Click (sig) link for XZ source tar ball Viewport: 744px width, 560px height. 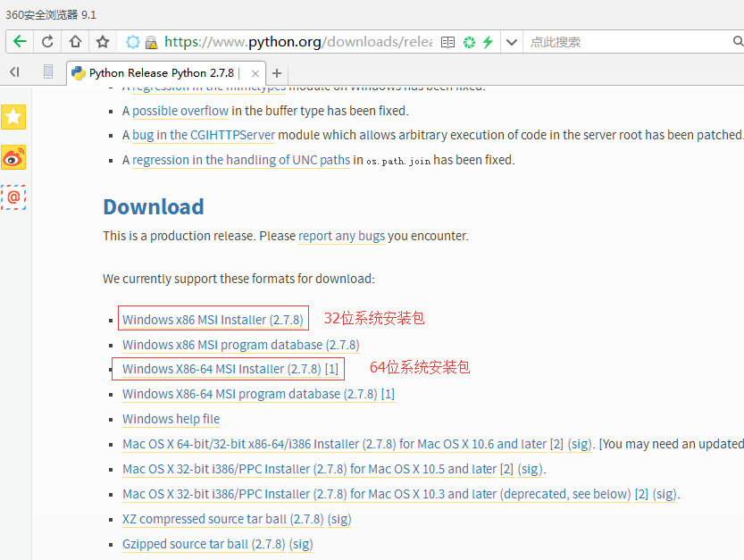[x=339, y=519]
